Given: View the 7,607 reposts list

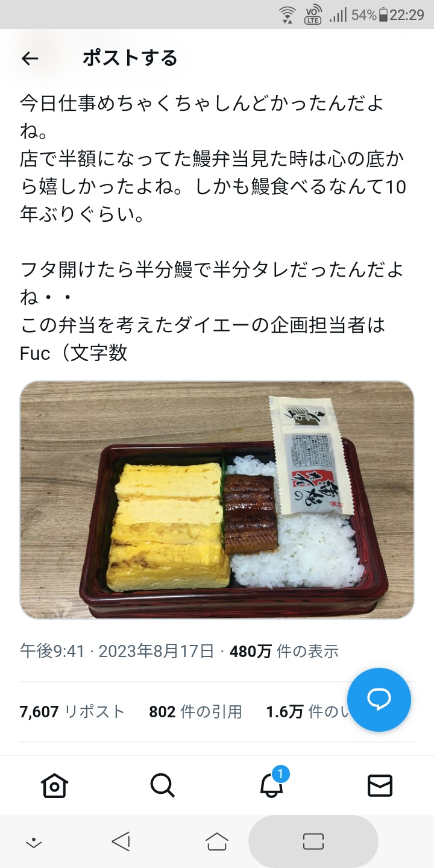Looking at the screenshot, I should (72, 712).
